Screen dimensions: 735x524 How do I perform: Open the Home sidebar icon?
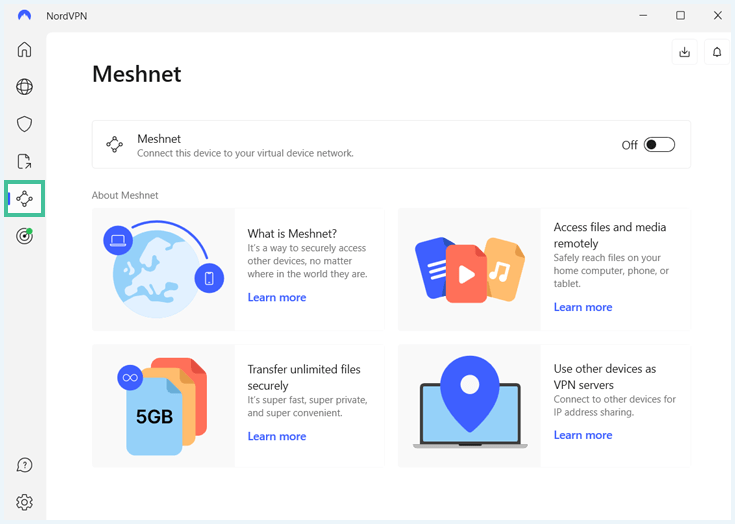coord(24,49)
